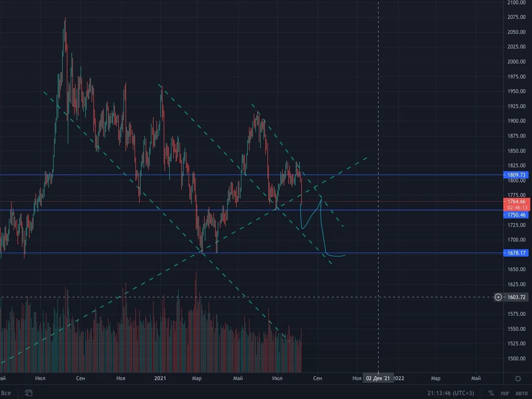The height and width of the screenshot is (399, 532).
Task: Click the crosshair price label 1603.72
Action: (x=517, y=297)
